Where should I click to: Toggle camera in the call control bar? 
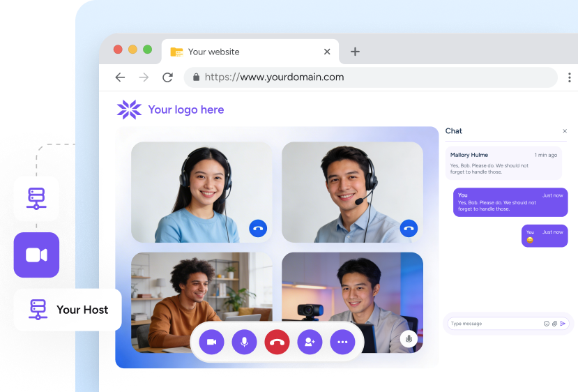[211, 342]
